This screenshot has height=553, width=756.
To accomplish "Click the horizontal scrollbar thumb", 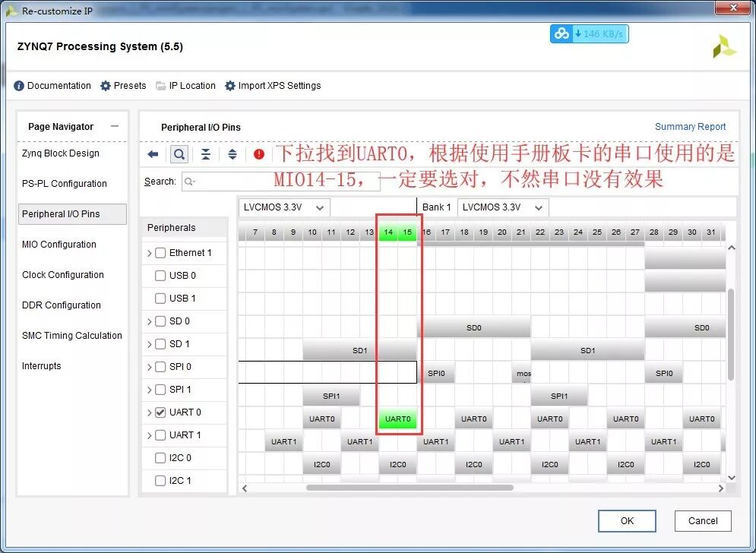I will (410, 488).
